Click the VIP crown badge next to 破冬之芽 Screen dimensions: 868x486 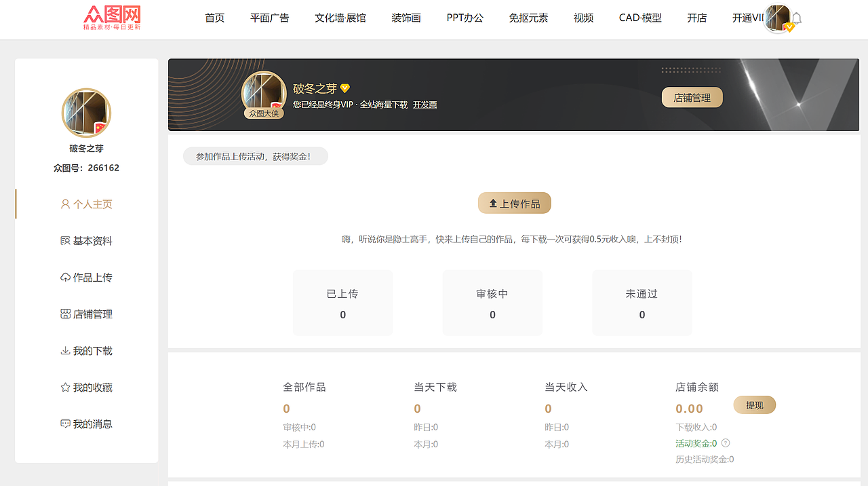344,88
